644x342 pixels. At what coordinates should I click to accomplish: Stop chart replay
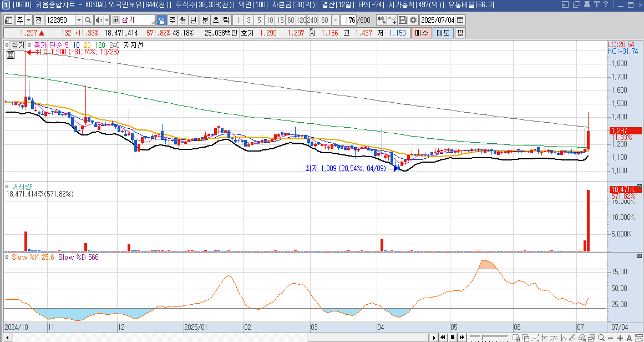point(453,338)
